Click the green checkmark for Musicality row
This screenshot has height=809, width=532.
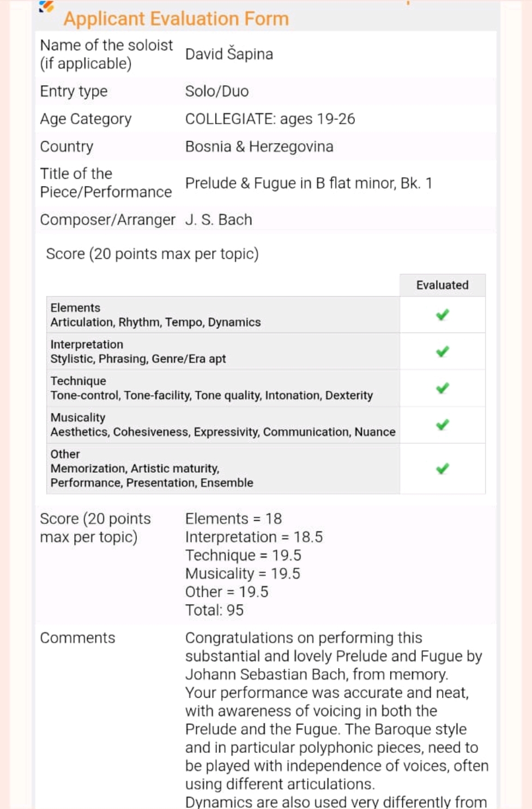(442, 425)
